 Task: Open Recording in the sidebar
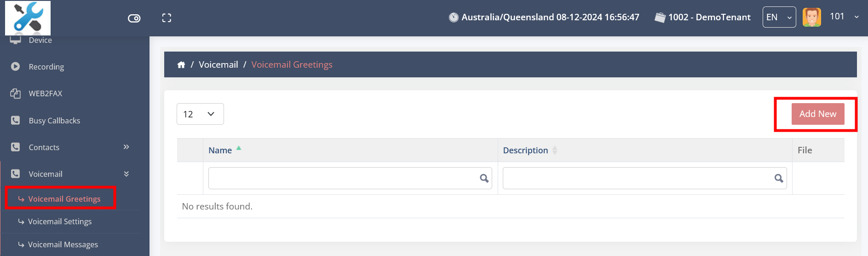click(x=46, y=67)
